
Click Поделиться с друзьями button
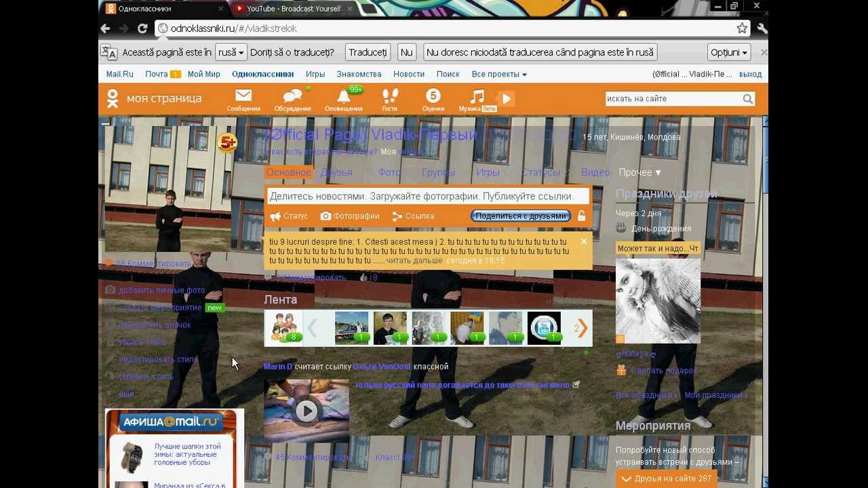coord(521,216)
